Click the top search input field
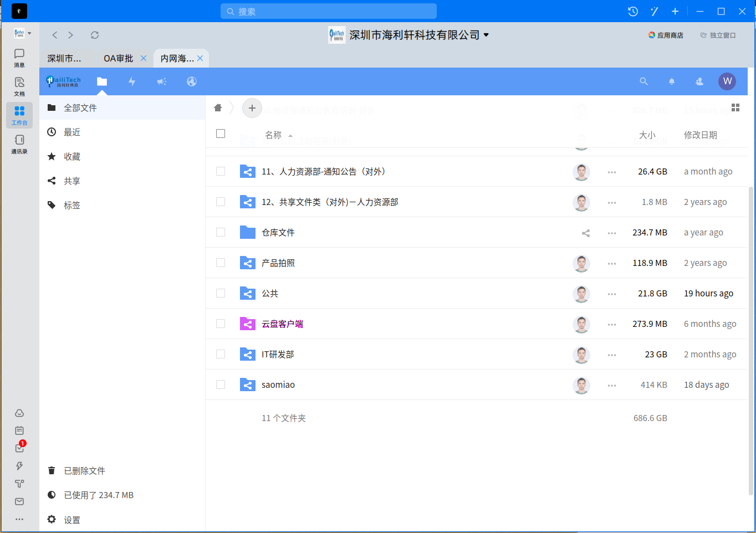 [x=329, y=12]
